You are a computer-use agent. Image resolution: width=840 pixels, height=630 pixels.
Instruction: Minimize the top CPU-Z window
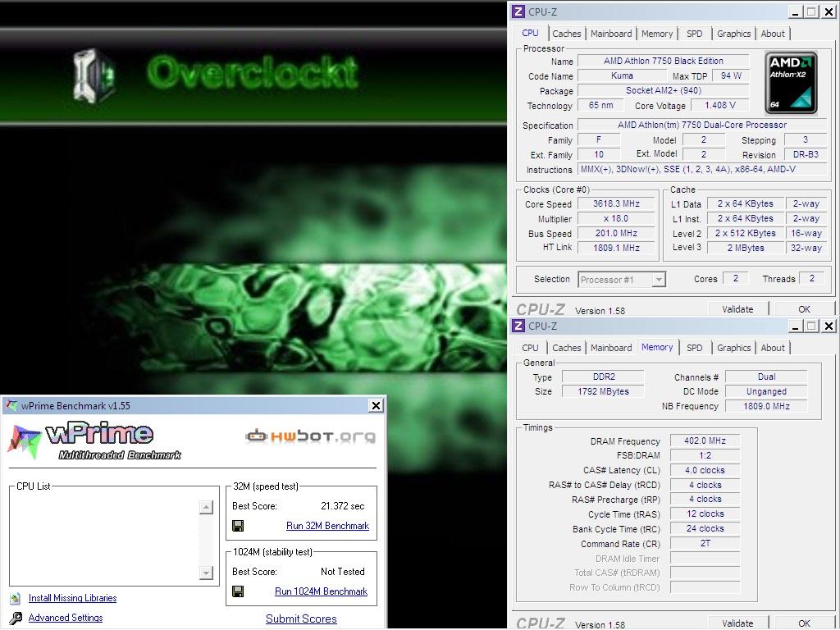[x=796, y=11]
